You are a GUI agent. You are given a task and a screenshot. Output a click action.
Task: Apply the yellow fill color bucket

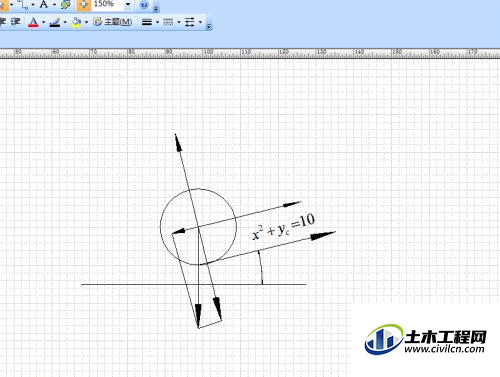click(76, 22)
